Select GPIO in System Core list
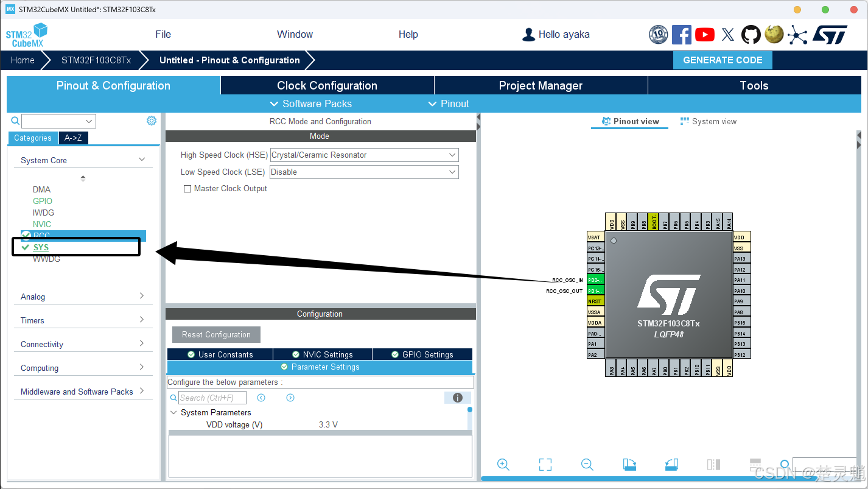868x489 pixels. tap(43, 201)
